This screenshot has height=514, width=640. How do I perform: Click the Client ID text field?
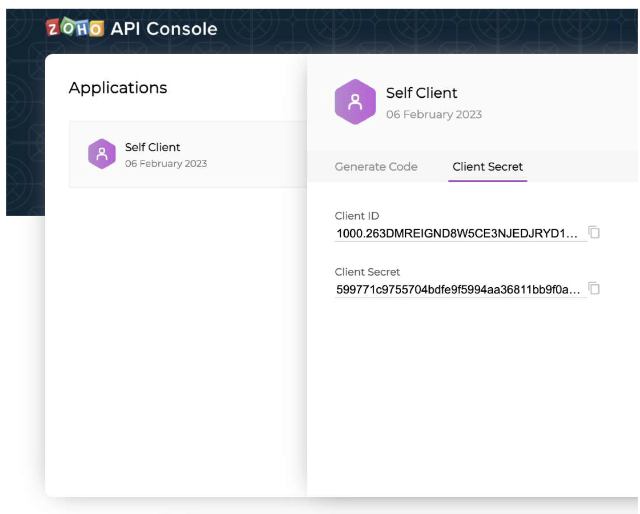[460, 234]
